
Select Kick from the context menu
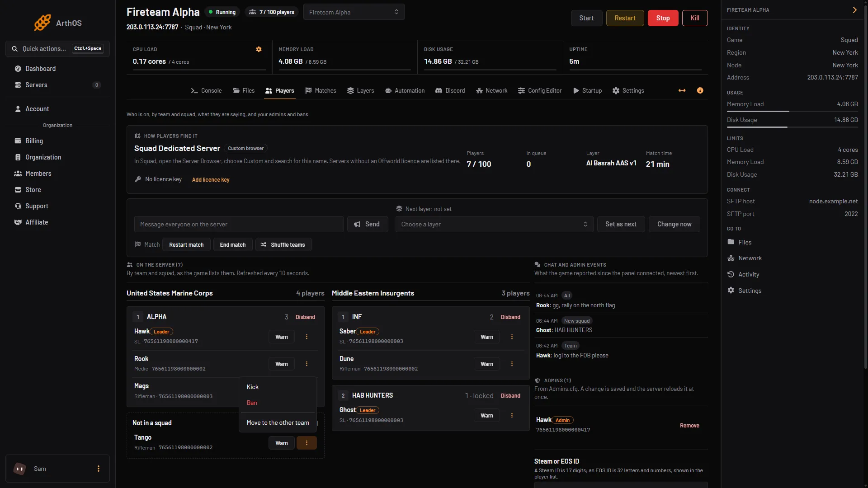(278, 387)
